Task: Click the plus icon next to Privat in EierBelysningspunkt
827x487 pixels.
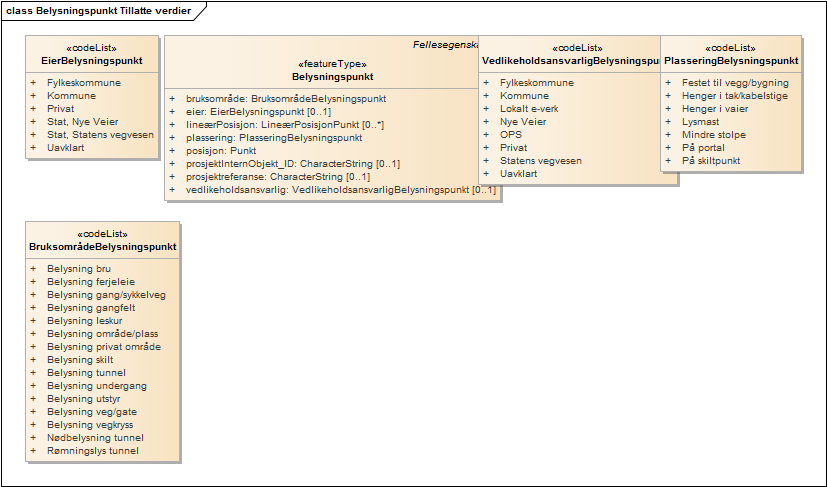Action: click(x=33, y=109)
